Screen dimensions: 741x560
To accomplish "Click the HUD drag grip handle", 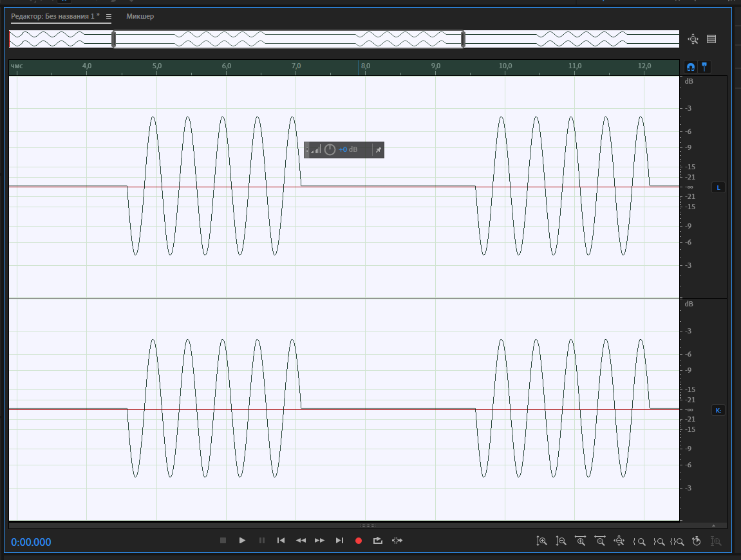I will tap(306, 150).
